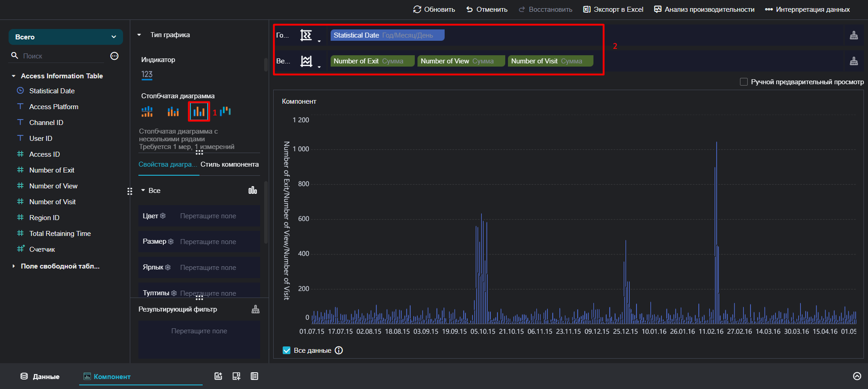Open search options circle icon next to Поиск
Viewport: 868px width, 389px height.
coord(114,56)
